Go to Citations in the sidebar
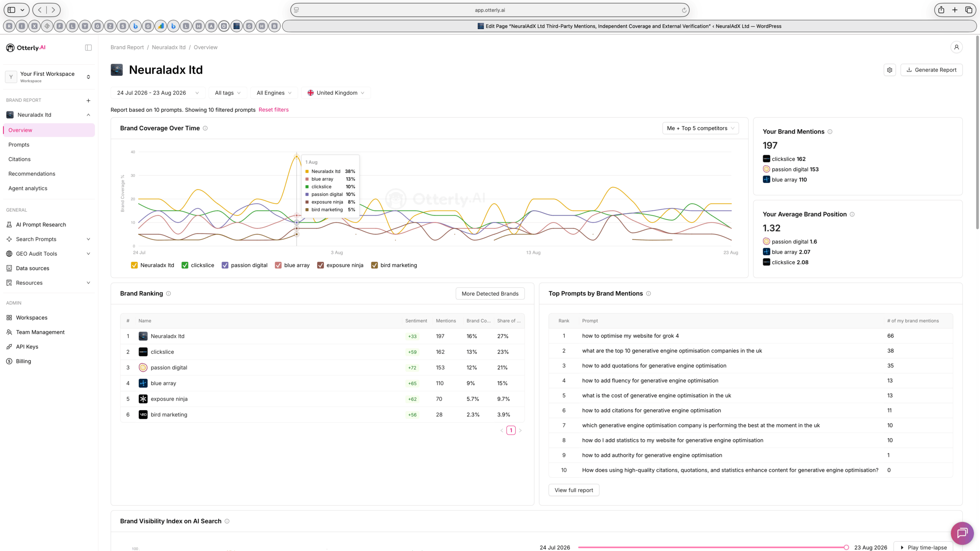Screen dimensions: 980x551 20,159
